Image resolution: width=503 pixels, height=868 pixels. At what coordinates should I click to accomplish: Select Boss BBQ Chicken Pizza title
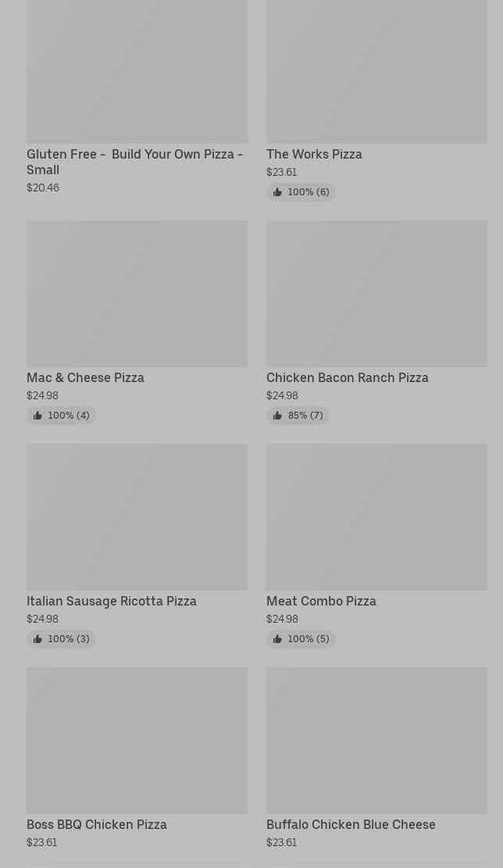pyautogui.click(x=97, y=824)
